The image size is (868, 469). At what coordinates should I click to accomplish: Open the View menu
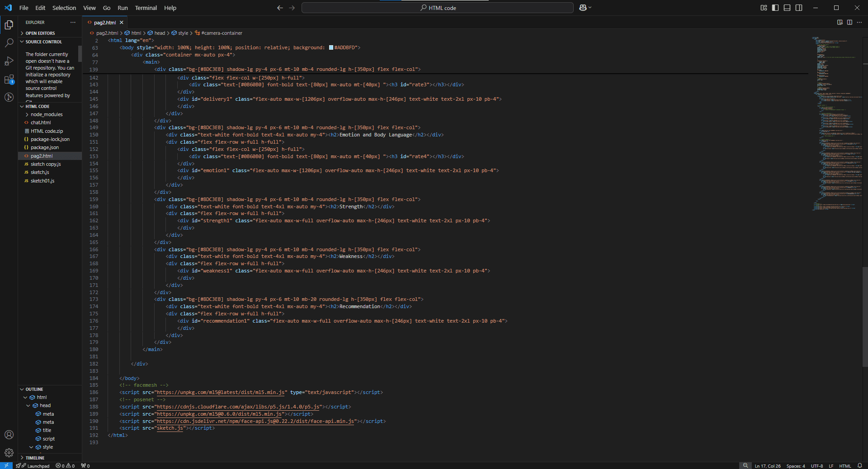[x=90, y=8]
